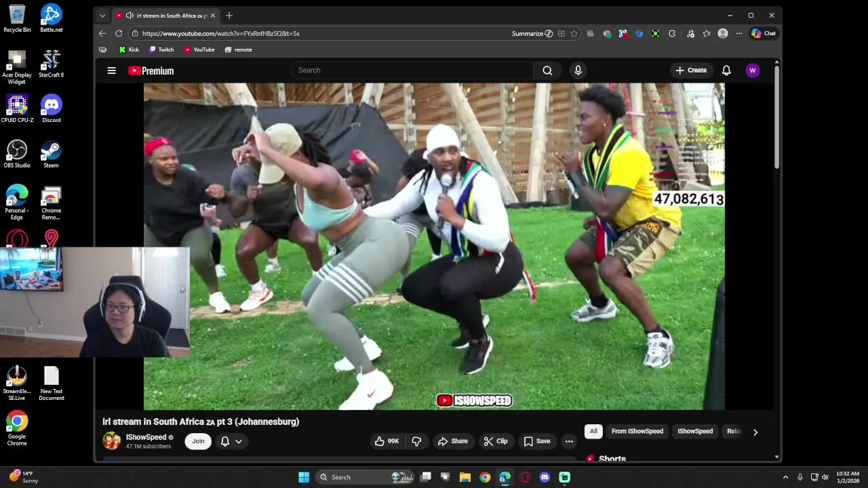868x488 pixels.
Task: Select the All filter chip
Action: [593, 432]
